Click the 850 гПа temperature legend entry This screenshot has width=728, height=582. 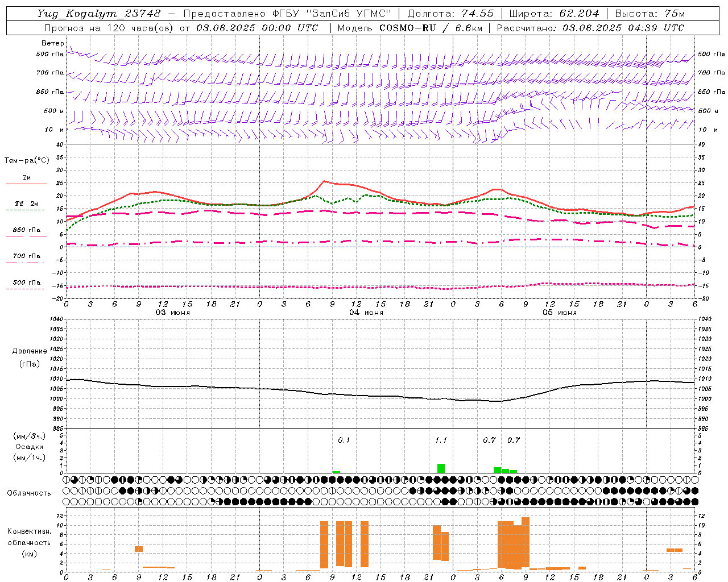[x=27, y=230]
